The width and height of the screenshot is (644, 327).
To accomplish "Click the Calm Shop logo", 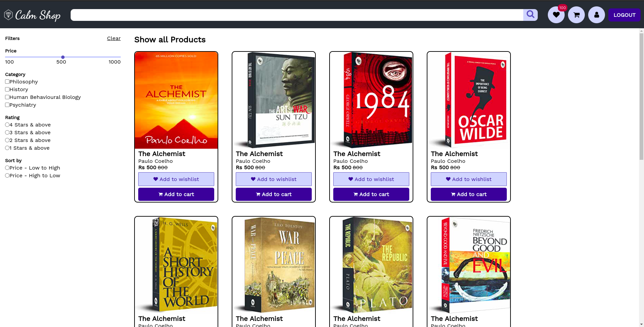I will [32, 15].
